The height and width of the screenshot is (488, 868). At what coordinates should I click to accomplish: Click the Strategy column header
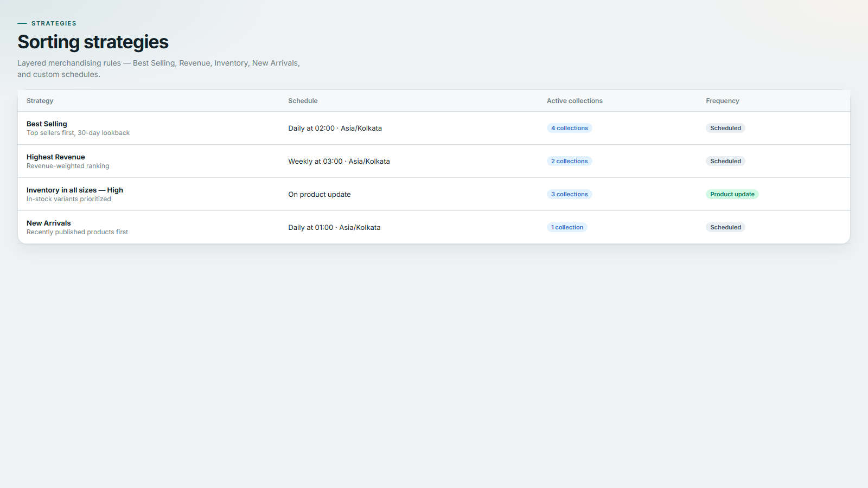coord(40,101)
